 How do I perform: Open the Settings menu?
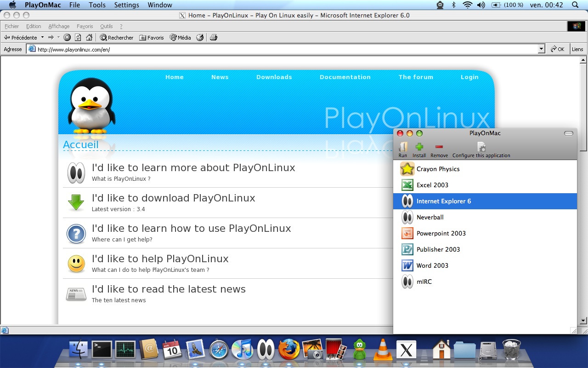(x=126, y=5)
